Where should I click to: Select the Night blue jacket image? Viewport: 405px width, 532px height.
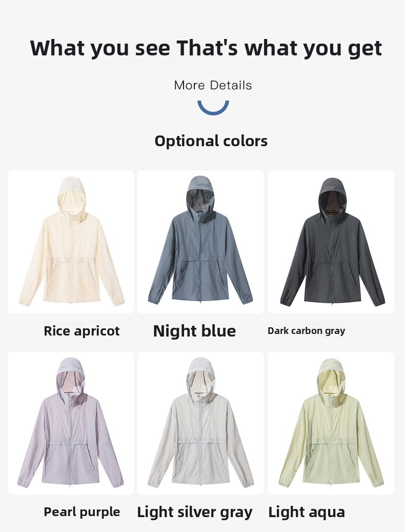[x=200, y=242]
